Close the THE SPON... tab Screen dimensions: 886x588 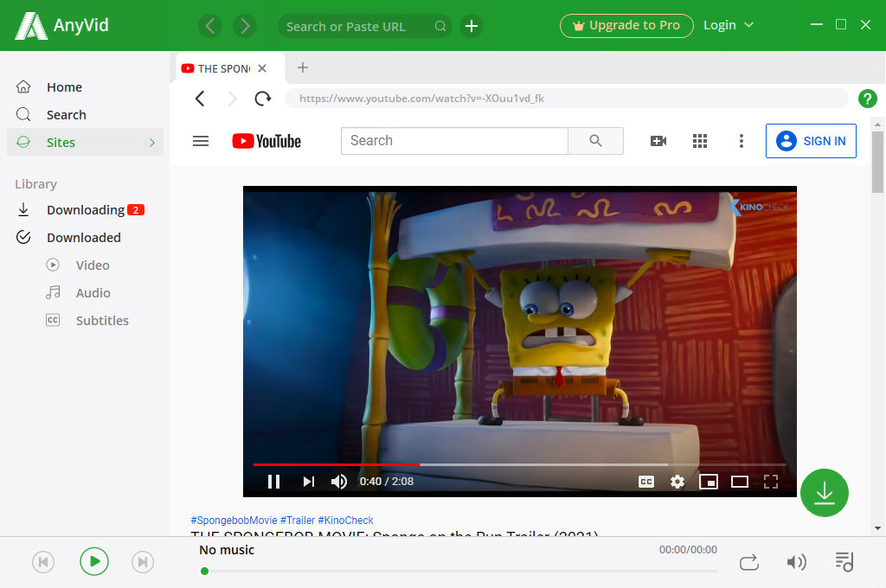(262, 68)
